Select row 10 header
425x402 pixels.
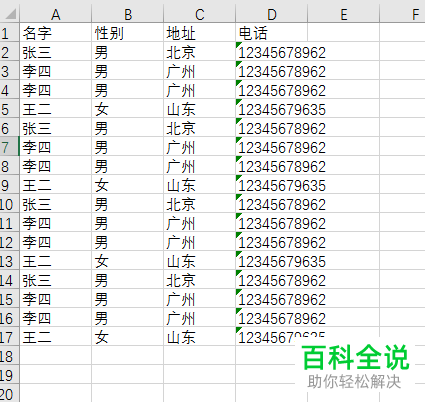(9, 204)
